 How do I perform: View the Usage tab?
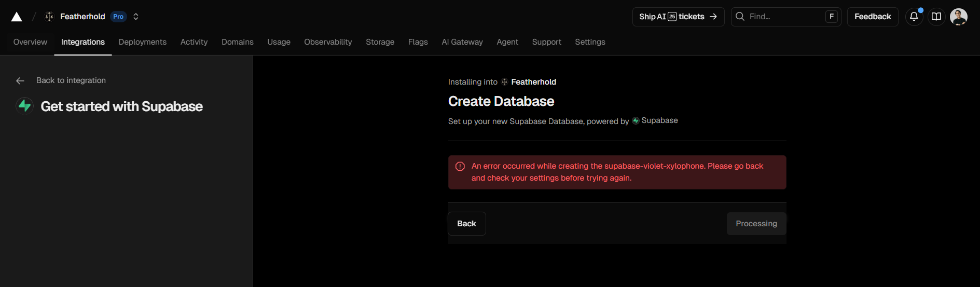click(279, 42)
